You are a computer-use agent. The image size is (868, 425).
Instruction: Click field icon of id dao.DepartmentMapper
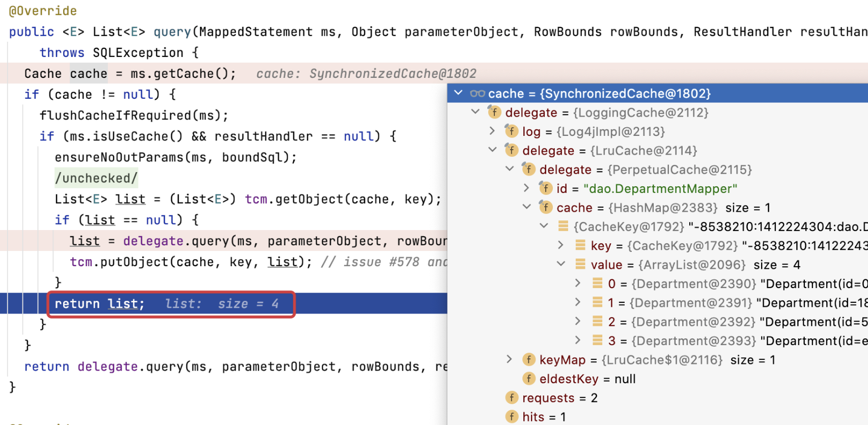[545, 188]
